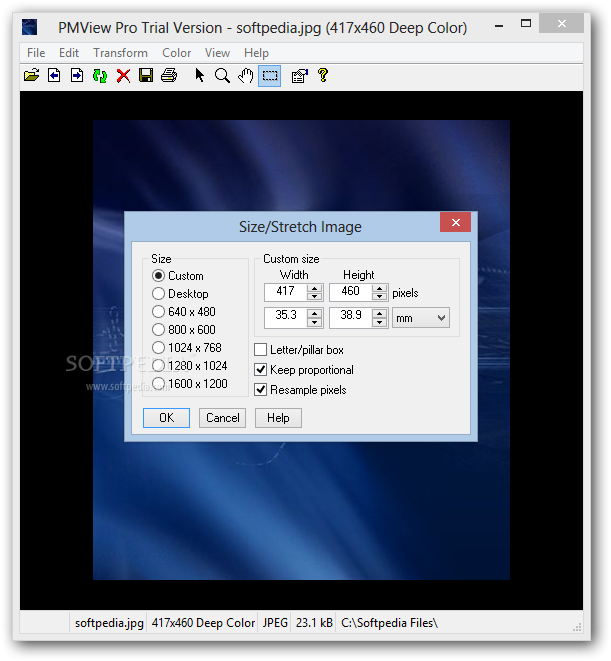Image resolution: width=611 pixels, height=661 pixels.
Task: Click the pixel Height field showing 460
Action: tap(351, 292)
